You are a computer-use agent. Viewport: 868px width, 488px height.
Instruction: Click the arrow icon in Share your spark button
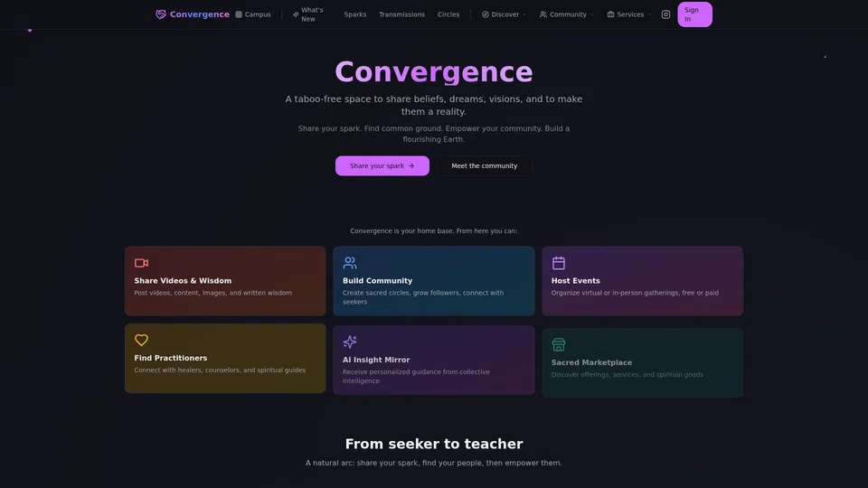pos(411,166)
